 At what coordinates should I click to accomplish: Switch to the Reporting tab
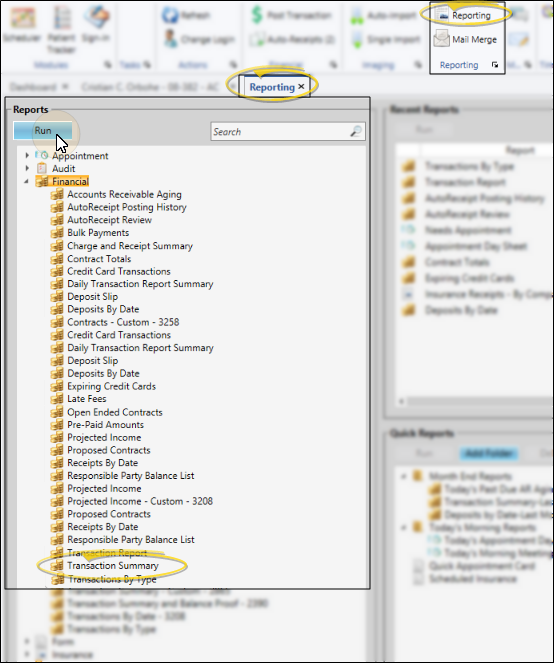pyautogui.click(x=271, y=87)
